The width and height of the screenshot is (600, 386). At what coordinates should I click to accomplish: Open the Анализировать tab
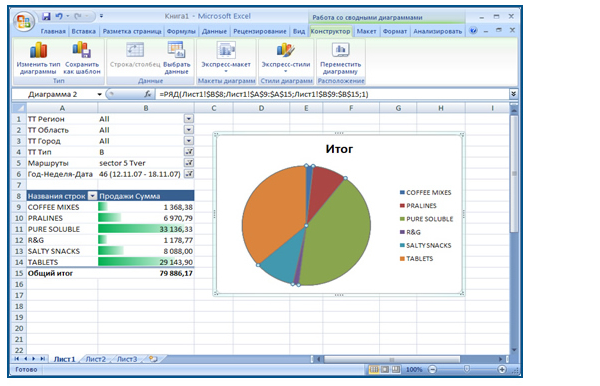437,31
